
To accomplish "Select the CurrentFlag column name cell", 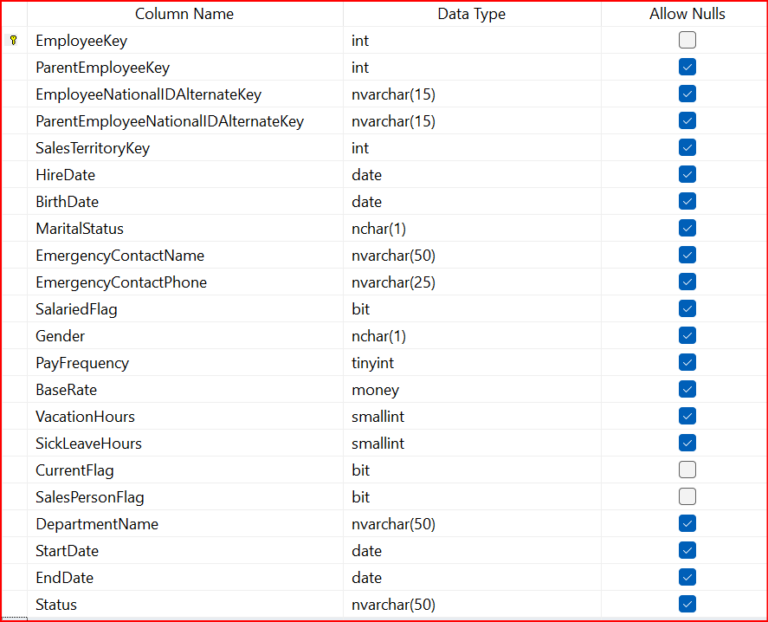I will 185,470.
